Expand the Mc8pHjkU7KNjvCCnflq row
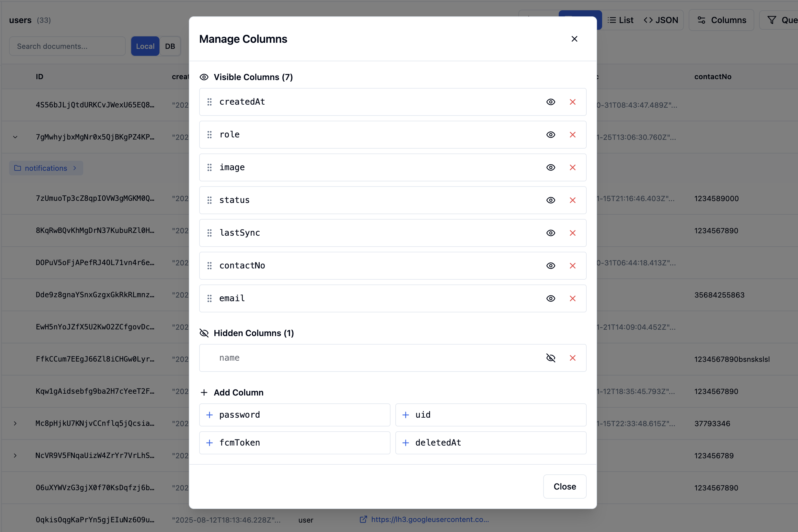The width and height of the screenshot is (798, 532). pos(15,423)
